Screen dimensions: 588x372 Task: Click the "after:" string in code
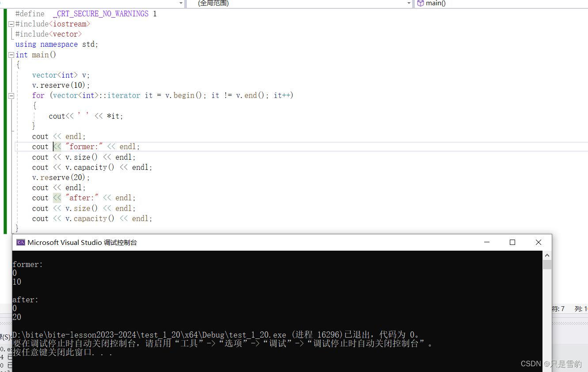[x=82, y=198]
